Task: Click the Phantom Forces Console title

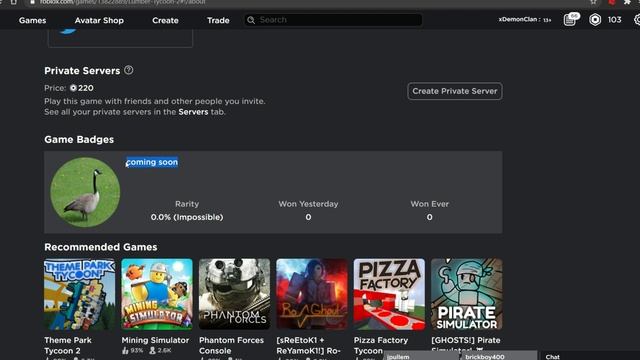Action: (x=231, y=345)
